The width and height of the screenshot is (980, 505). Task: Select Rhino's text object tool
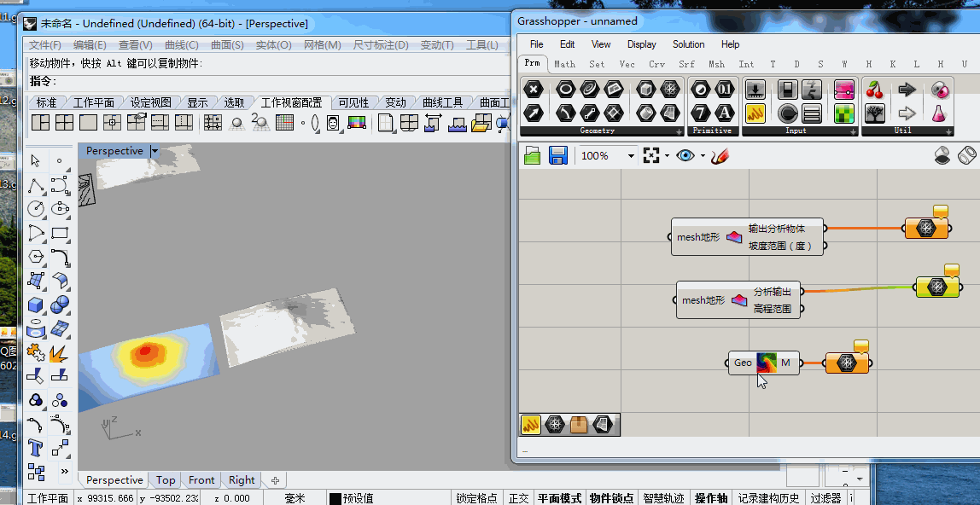(36, 447)
